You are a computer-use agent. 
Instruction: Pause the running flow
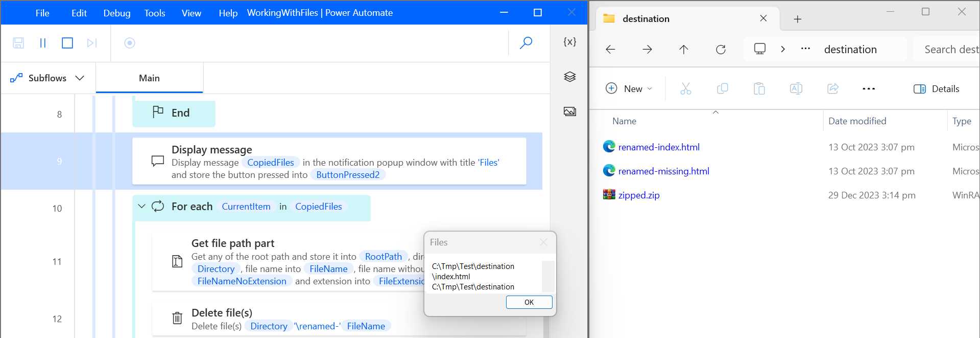point(43,43)
